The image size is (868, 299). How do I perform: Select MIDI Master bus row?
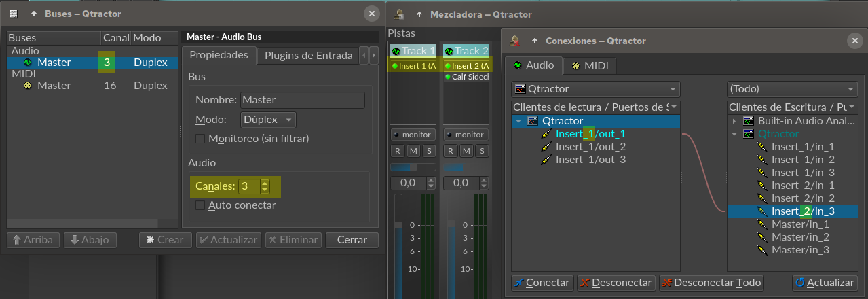coord(92,86)
